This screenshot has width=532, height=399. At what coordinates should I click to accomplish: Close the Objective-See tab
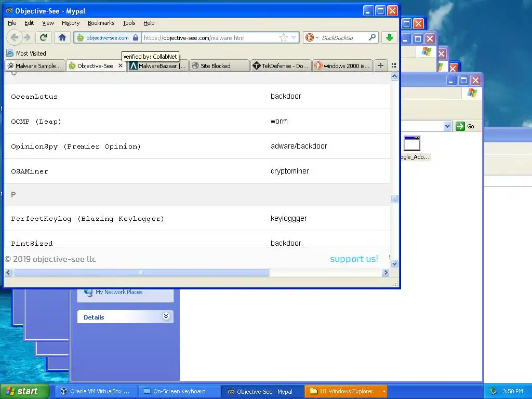pyautogui.click(x=121, y=66)
